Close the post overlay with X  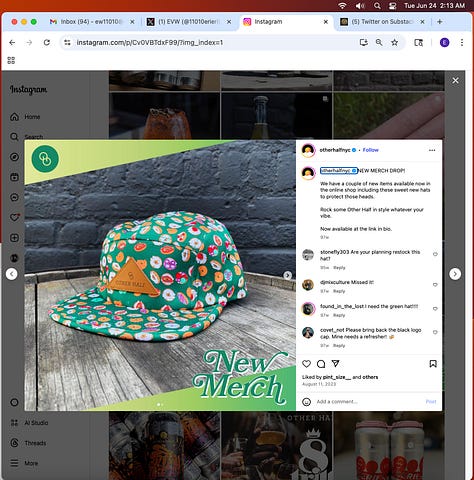coord(455,81)
